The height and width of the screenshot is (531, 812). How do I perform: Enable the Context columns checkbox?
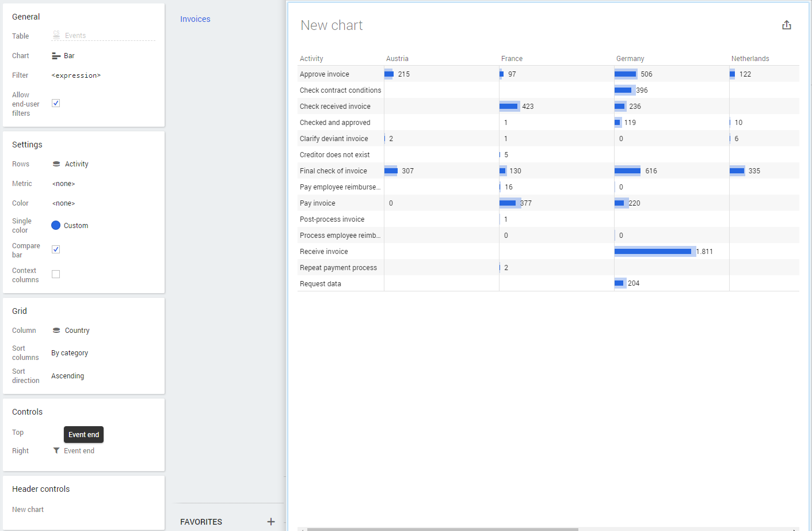point(56,274)
